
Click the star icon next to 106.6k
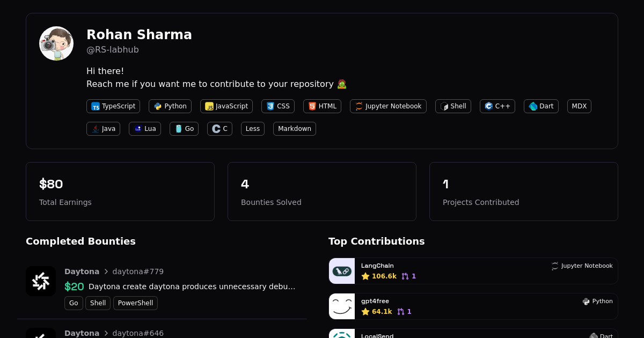pos(365,276)
